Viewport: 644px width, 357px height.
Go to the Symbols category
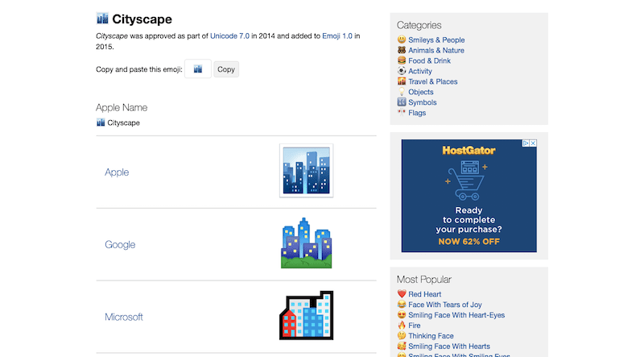(422, 102)
